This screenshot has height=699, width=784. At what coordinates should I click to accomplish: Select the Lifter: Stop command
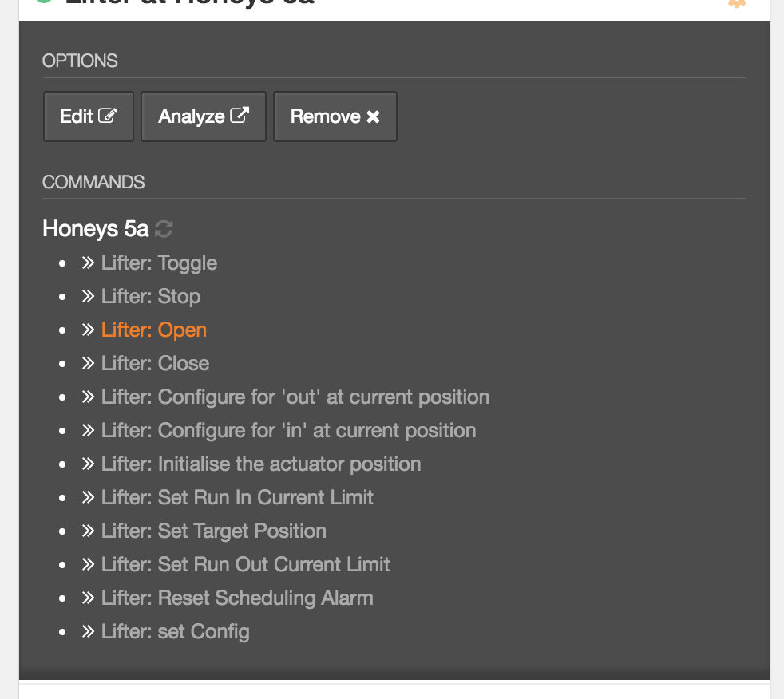(x=150, y=297)
